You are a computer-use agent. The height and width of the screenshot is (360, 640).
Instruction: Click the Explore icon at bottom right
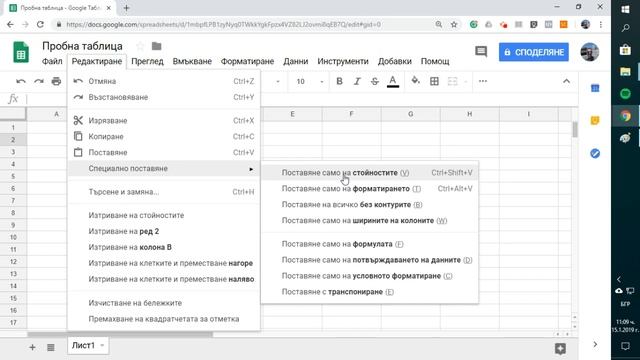click(x=560, y=348)
